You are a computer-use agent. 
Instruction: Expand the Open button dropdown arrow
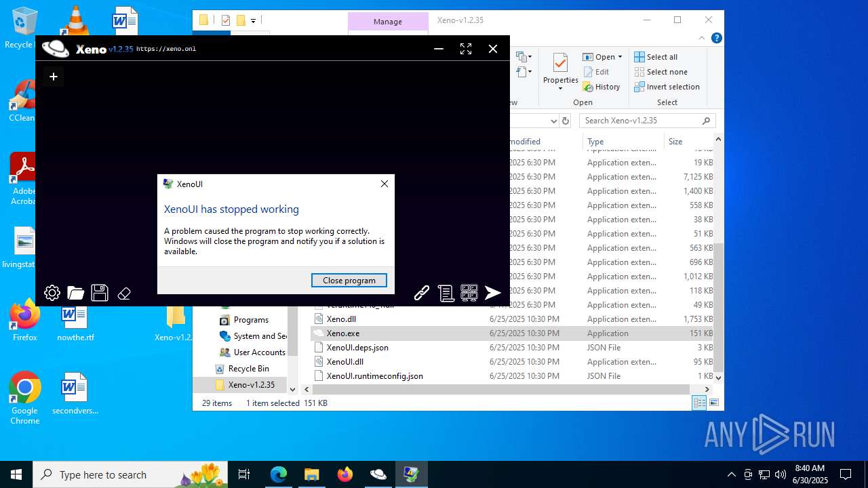[620, 57]
